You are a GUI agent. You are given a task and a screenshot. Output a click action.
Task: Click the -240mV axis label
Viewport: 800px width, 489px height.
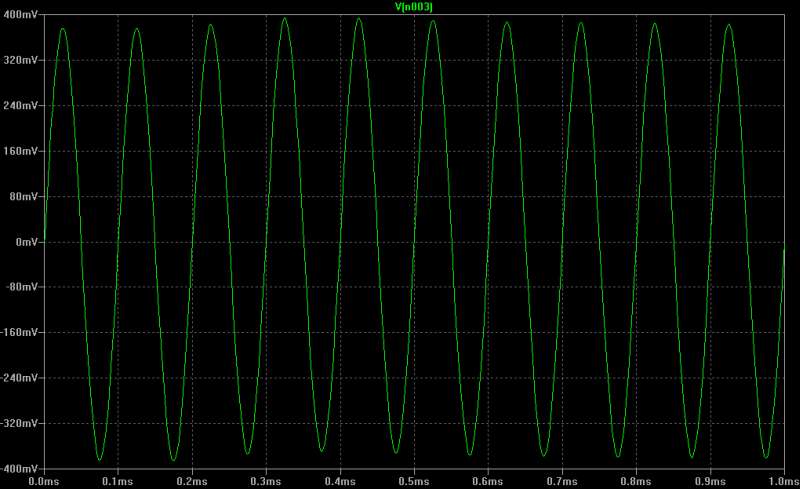[19, 378]
